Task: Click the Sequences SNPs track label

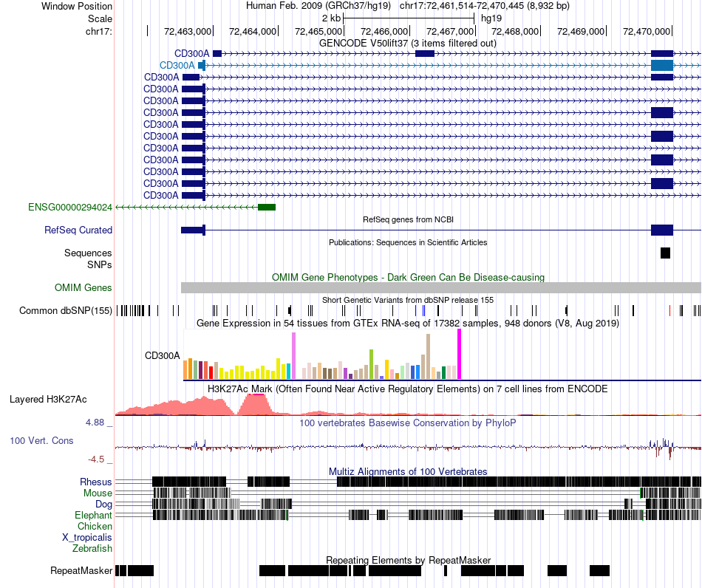Action: 88,259
